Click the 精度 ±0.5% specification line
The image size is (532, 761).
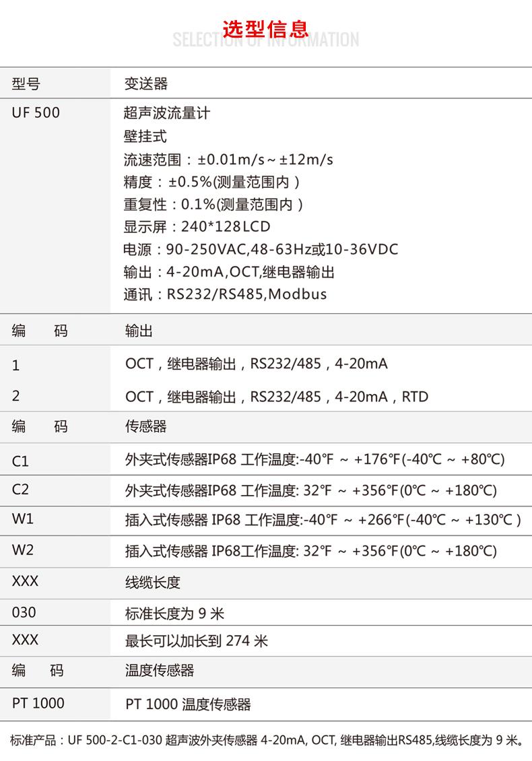[x=212, y=182]
